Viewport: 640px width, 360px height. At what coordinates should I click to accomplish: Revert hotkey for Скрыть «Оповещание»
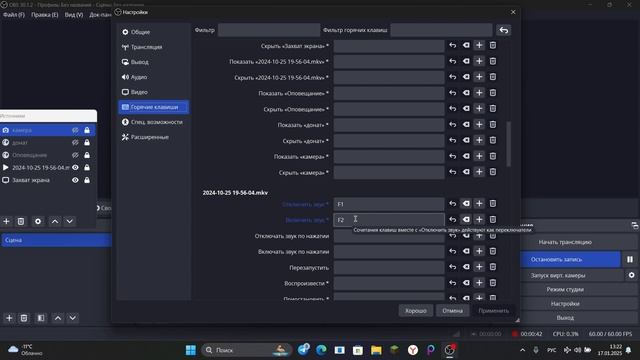pos(453,109)
